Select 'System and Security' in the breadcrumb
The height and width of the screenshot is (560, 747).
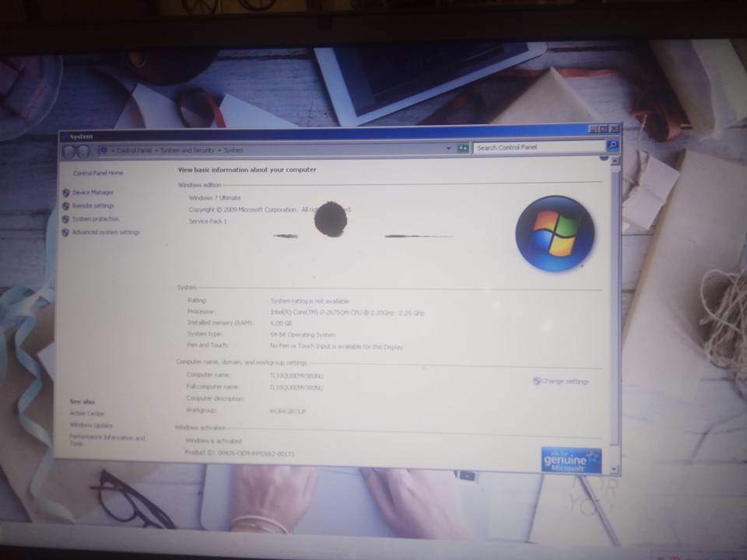187,150
